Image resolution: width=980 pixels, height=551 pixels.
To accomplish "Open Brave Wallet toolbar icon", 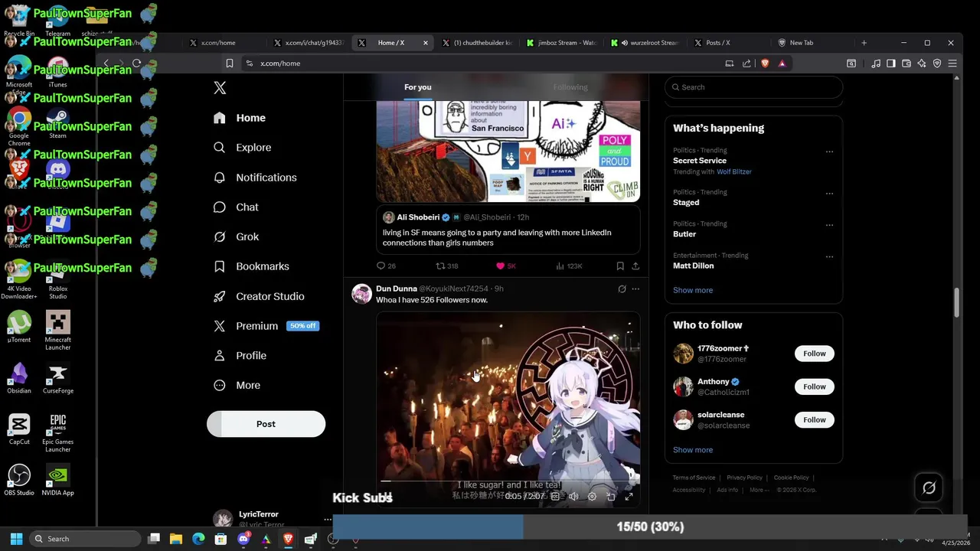I will click(906, 64).
